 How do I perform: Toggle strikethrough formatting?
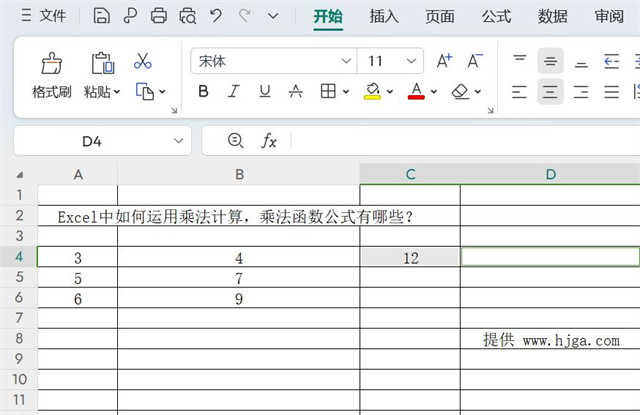tap(296, 91)
